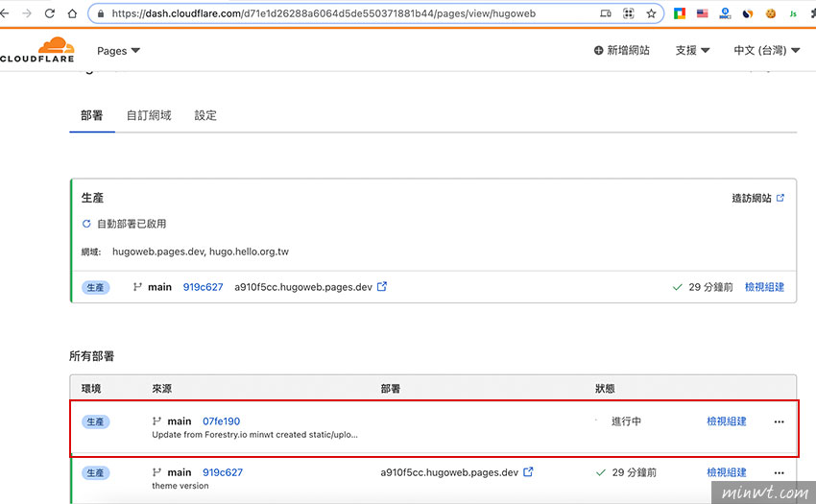Open the green Js browser extension

pos(793,14)
